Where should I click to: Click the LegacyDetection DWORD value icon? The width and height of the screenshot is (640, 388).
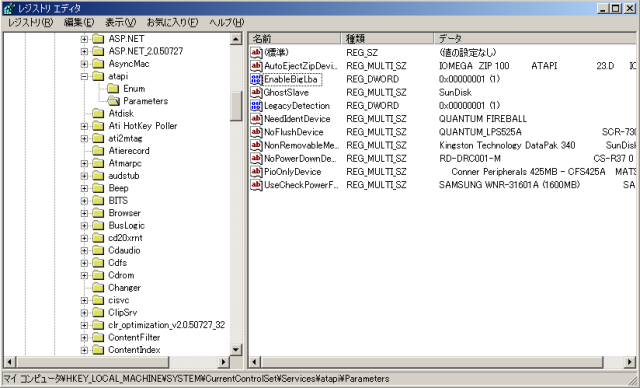click(x=256, y=106)
